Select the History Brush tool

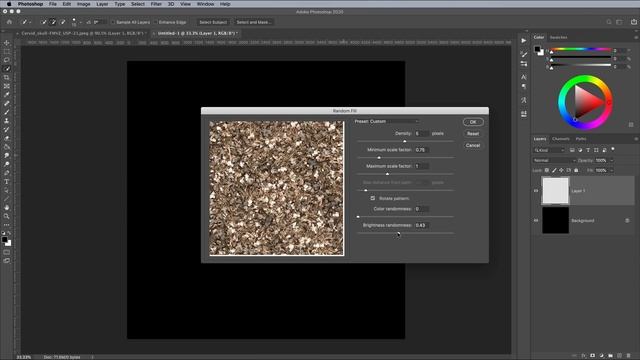point(7,129)
